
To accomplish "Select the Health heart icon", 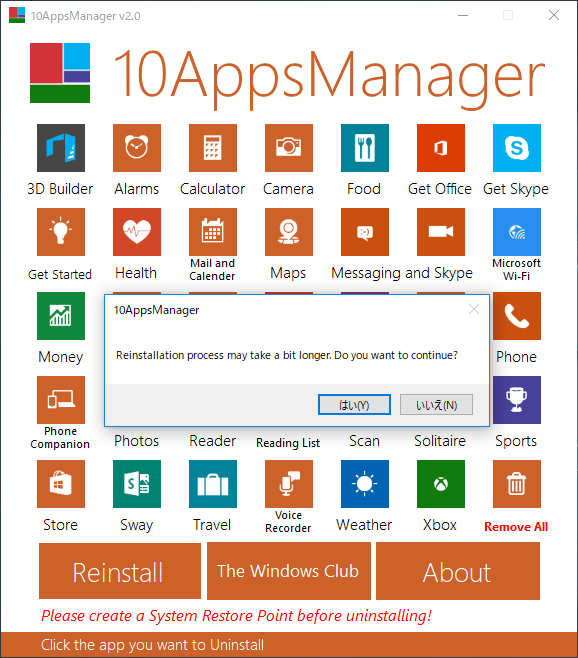I will (137, 232).
